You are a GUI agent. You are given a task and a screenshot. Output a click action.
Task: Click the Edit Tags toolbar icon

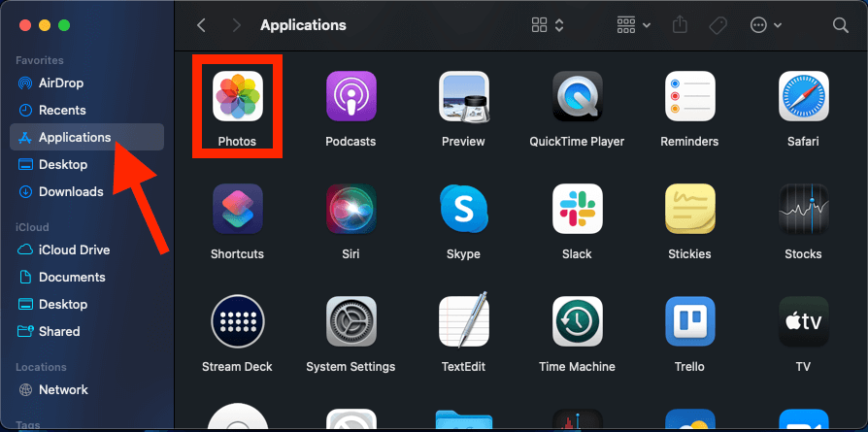[x=718, y=25]
